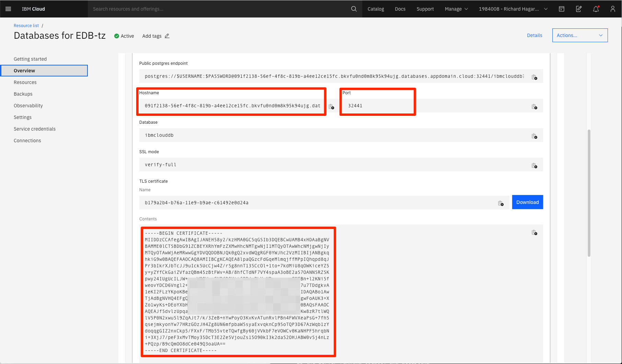The width and height of the screenshot is (622, 364).
Task: Open the Resources sidebar item
Action: [25, 82]
